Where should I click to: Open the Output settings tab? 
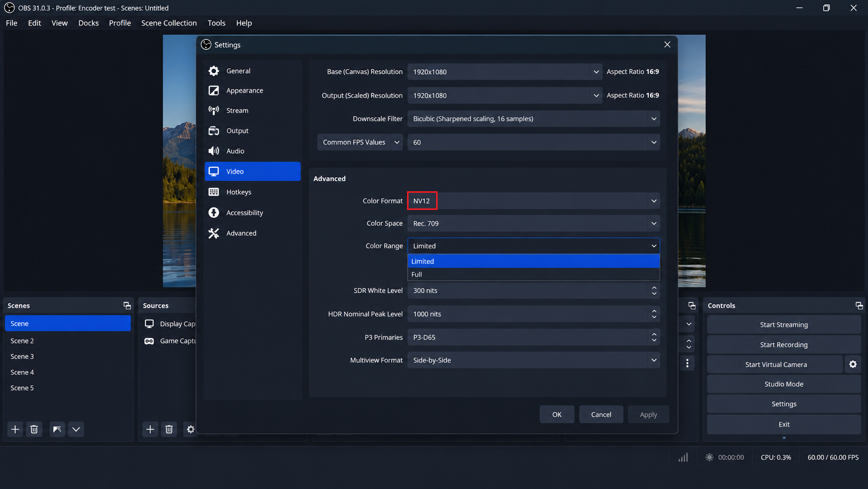253,131
